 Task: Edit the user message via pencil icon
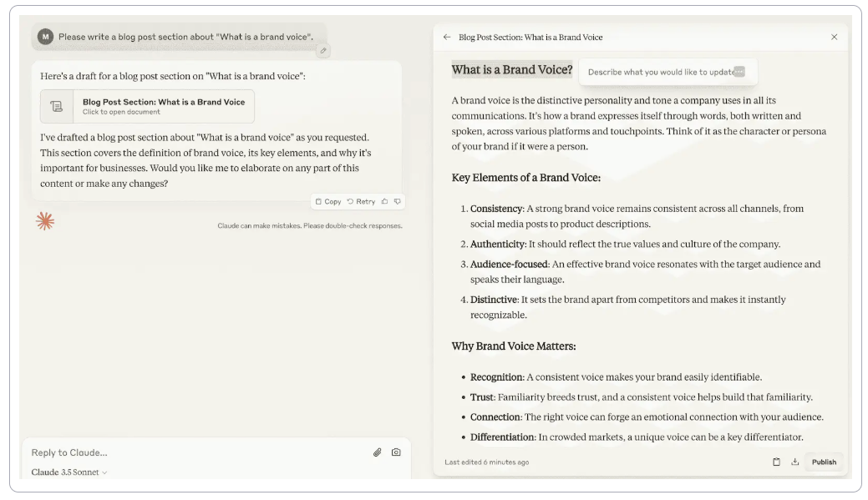[x=323, y=50]
